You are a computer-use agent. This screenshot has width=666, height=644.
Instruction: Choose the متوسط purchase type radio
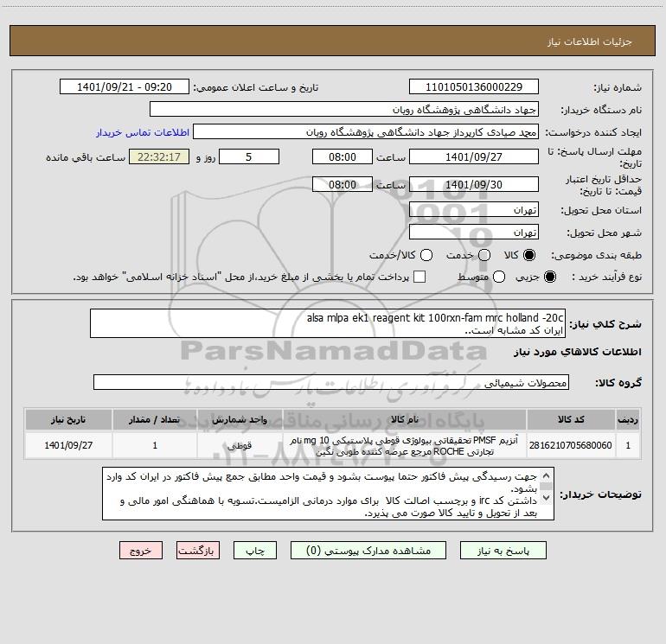[x=499, y=277]
